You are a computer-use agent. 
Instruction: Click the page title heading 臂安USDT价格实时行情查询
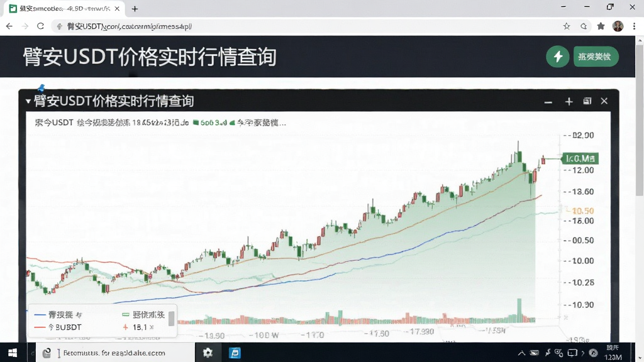(150, 57)
